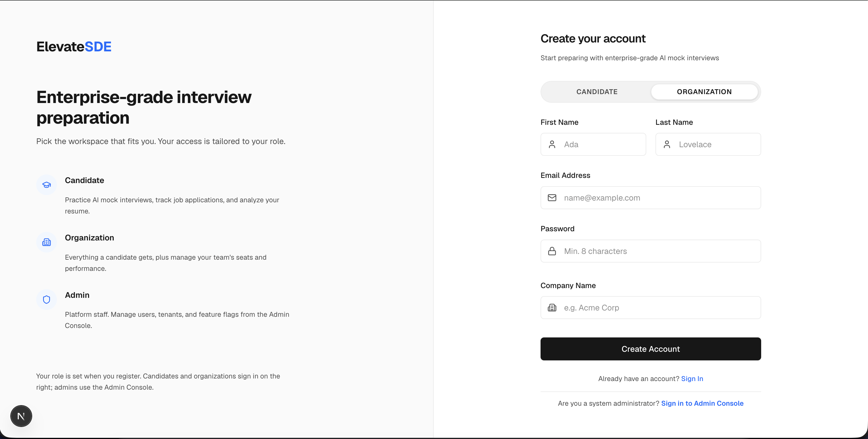The width and height of the screenshot is (868, 439).
Task: Click the "Company Name" label
Action: coord(568,285)
